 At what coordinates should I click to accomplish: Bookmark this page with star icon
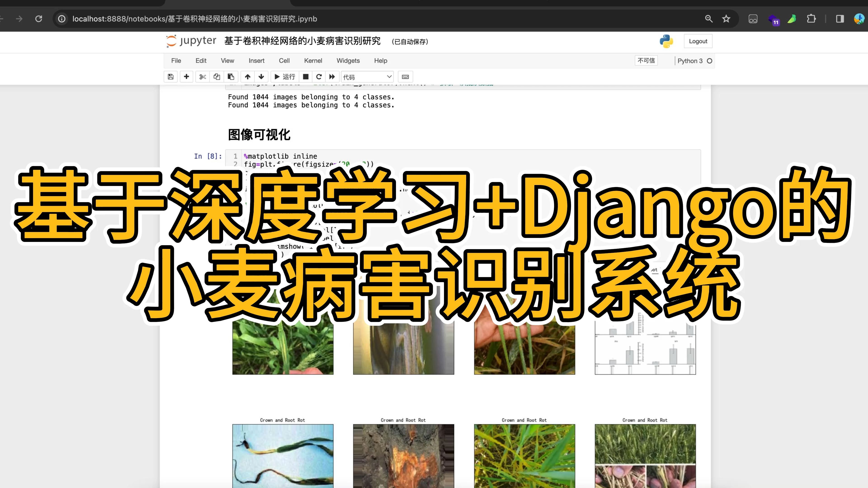pos(726,19)
